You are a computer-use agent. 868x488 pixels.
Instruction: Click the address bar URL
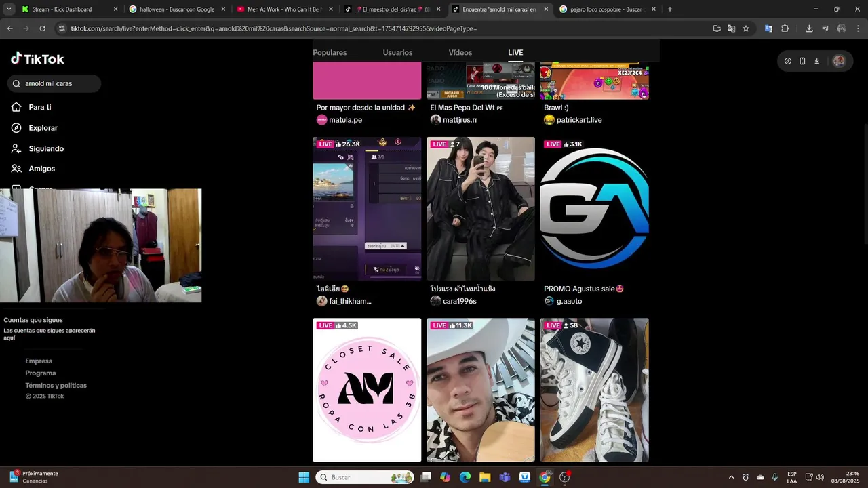(x=274, y=28)
